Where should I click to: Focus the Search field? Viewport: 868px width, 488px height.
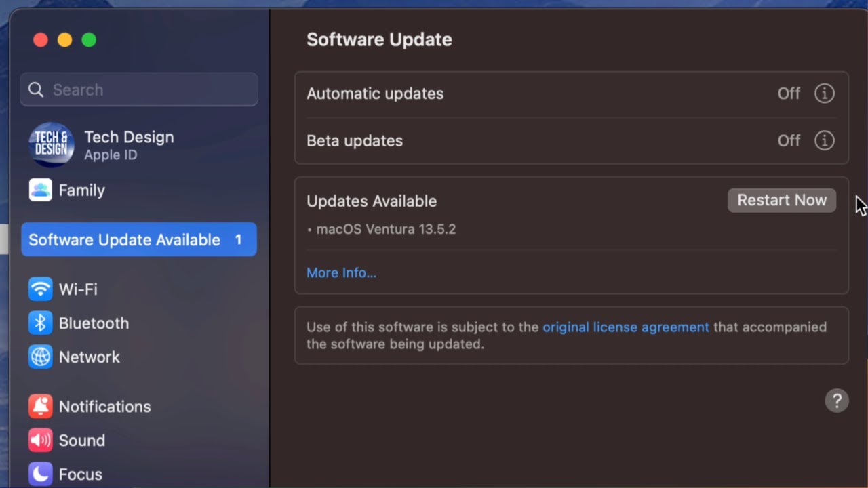(x=139, y=89)
